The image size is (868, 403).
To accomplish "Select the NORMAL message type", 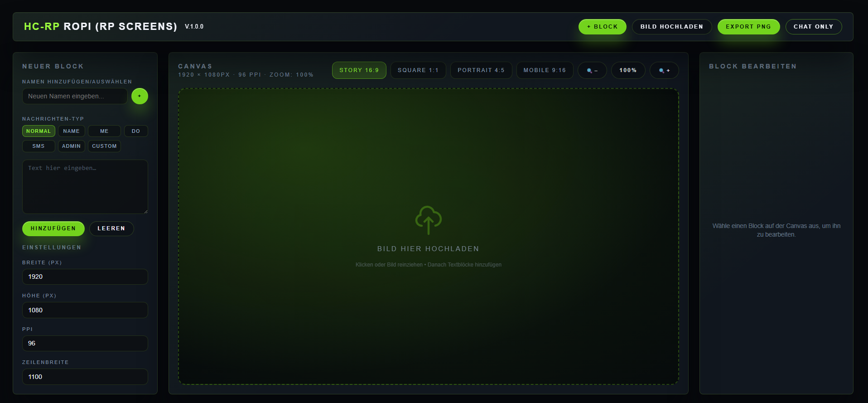I will click(x=39, y=131).
